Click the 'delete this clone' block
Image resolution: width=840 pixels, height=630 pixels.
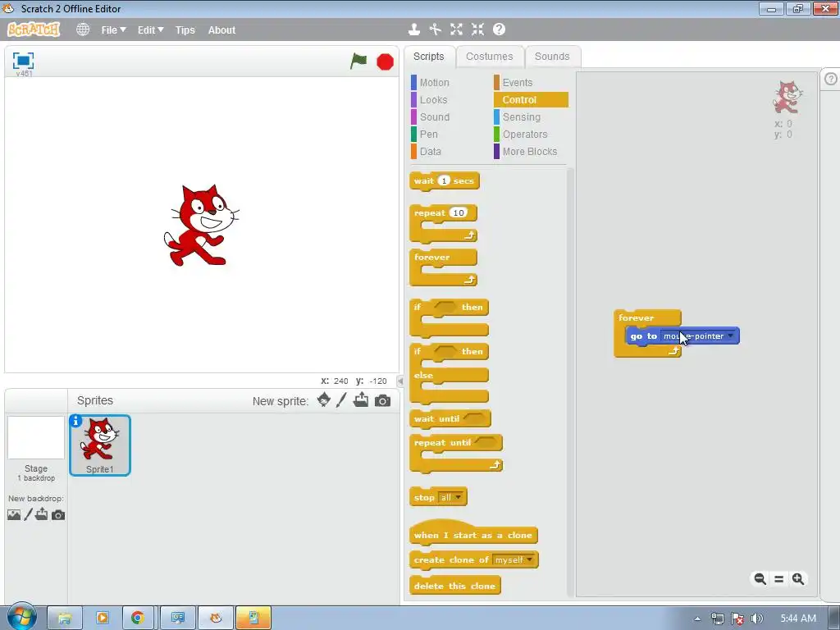click(x=454, y=586)
